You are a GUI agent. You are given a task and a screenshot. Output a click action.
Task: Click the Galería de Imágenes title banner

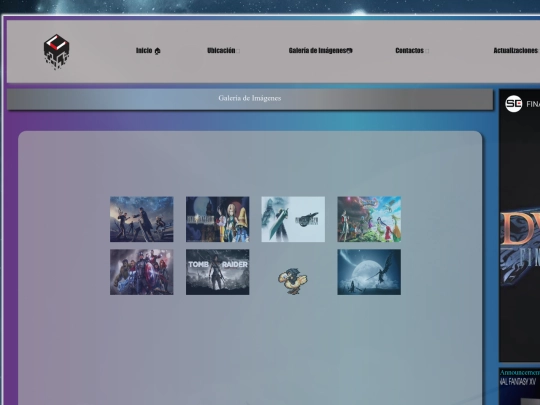point(250,100)
